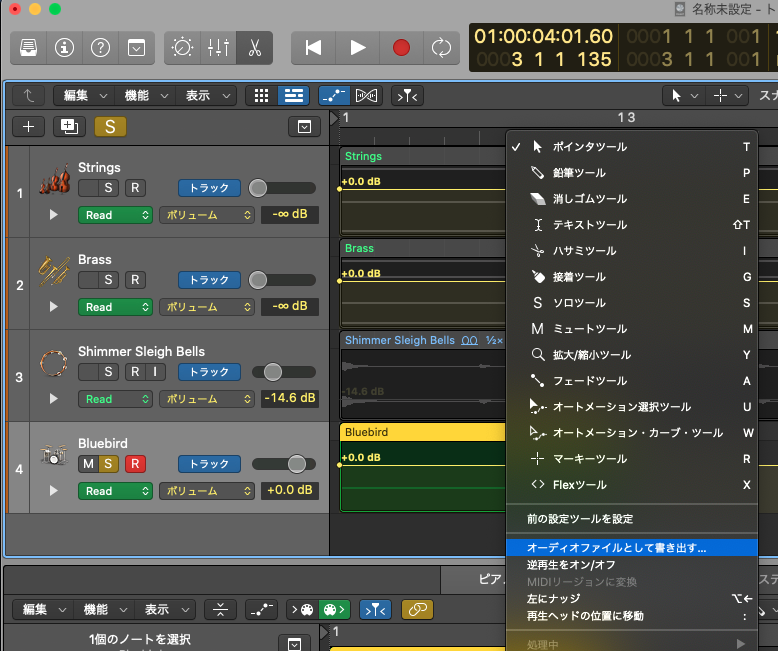778x651 pixels.
Task: Expand Strings track disclosure triangle
Action: [54, 215]
